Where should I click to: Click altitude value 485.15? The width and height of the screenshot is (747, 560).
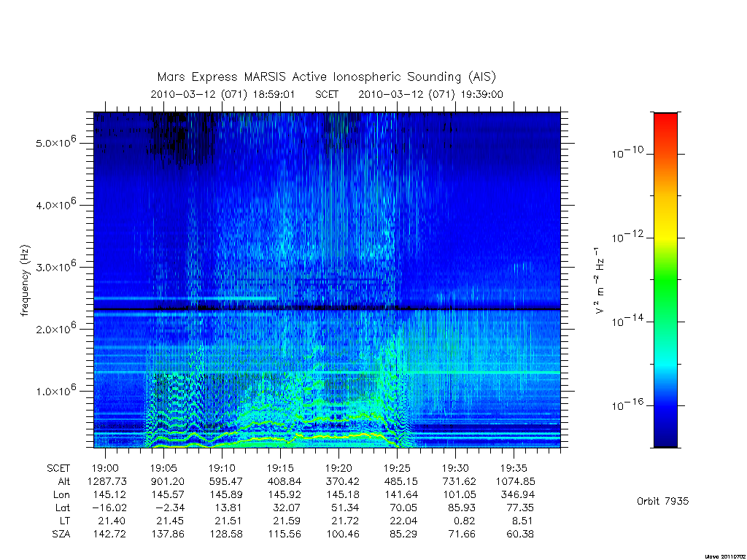[400, 481]
